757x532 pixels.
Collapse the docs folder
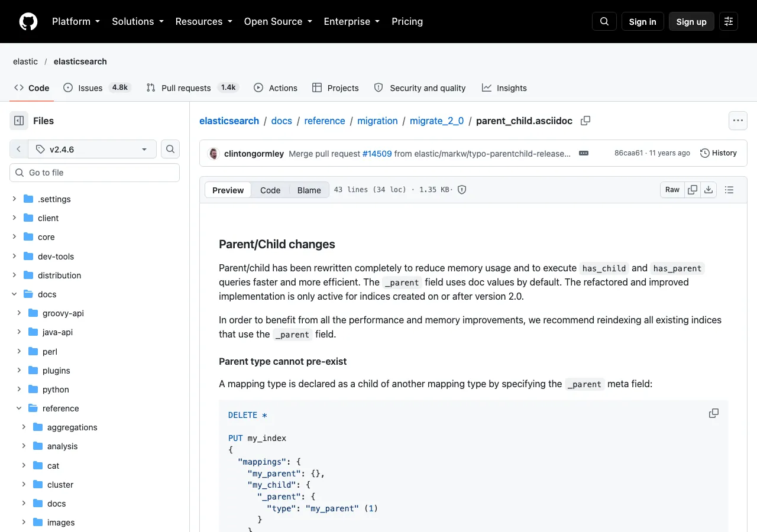(x=14, y=294)
